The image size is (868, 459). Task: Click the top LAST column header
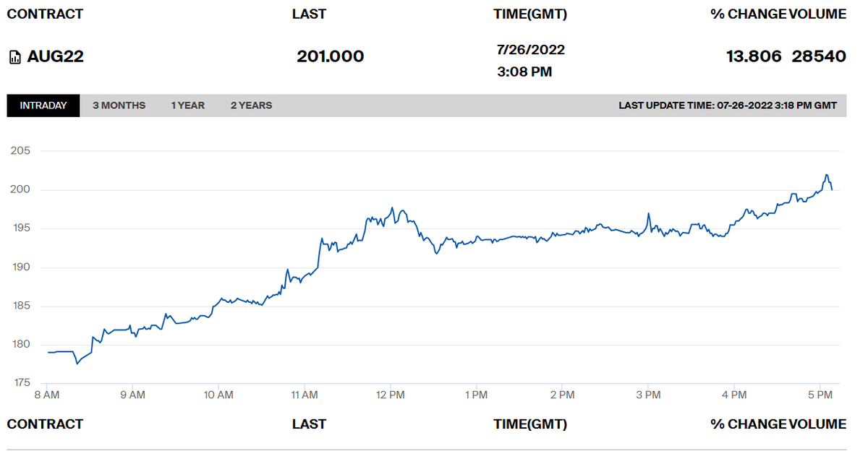[x=309, y=14]
